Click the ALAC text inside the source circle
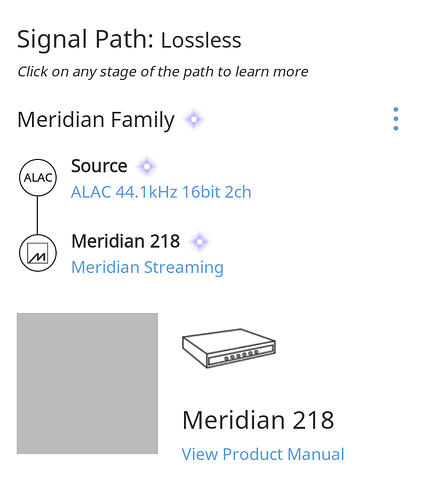Image resolution: width=443 pixels, height=500 pixels. [x=38, y=178]
